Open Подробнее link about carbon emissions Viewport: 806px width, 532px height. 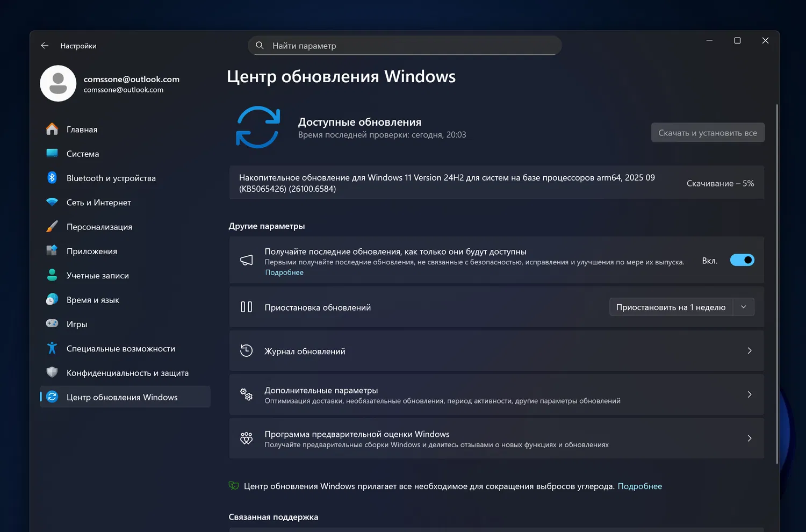click(640, 486)
